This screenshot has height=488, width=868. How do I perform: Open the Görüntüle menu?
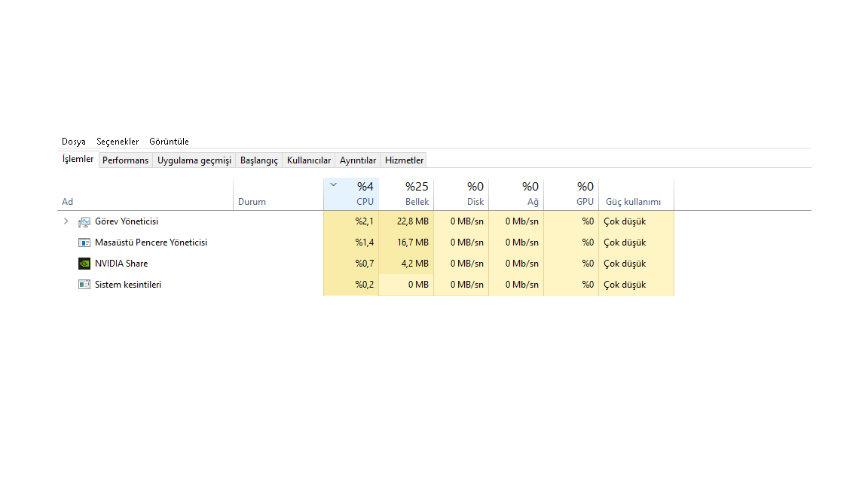point(169,142)
